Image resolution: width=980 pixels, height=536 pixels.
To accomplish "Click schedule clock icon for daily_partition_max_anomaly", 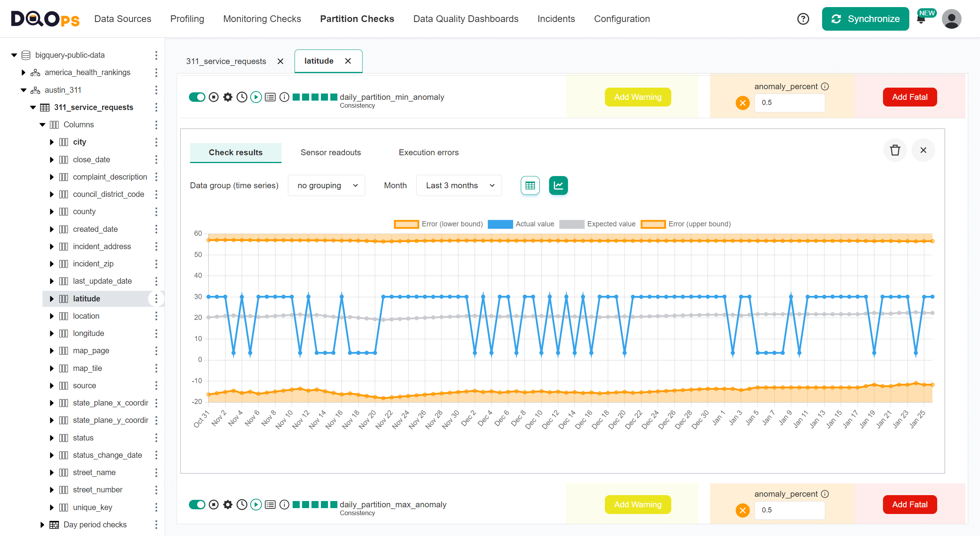I will tap(242, 505).
